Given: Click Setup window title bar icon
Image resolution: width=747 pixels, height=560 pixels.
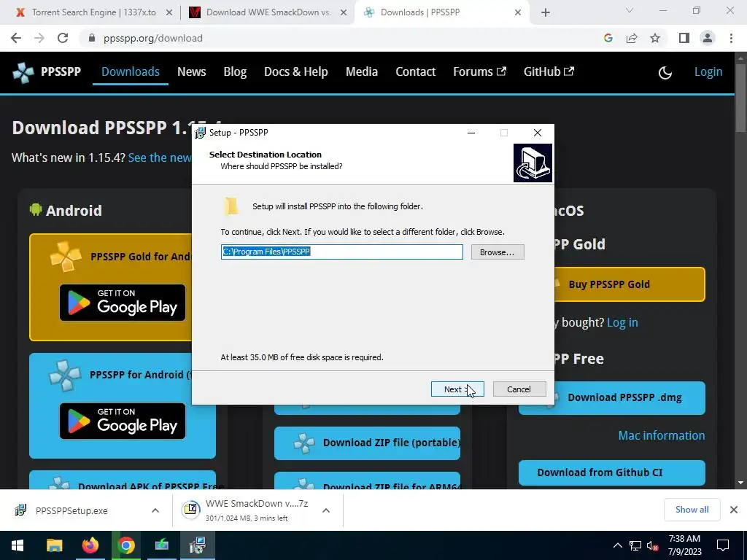Looking at the screenshot, I should [x=200, y=133].
